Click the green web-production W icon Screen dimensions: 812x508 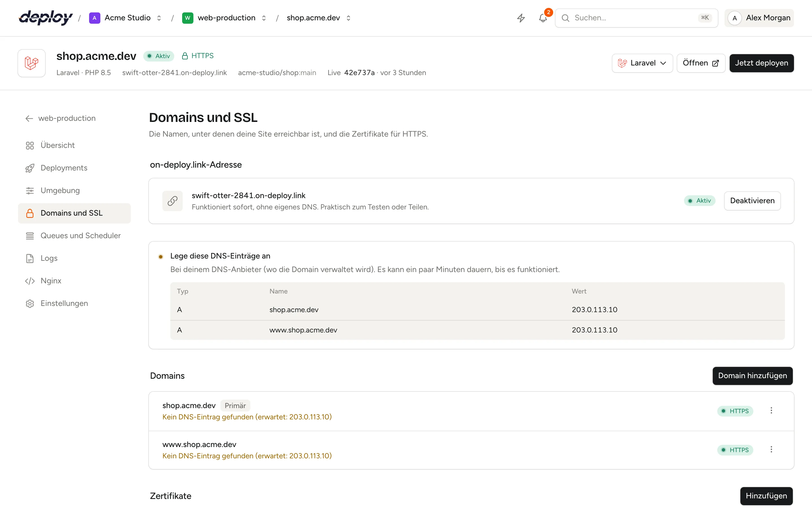(x=187, y=18)
